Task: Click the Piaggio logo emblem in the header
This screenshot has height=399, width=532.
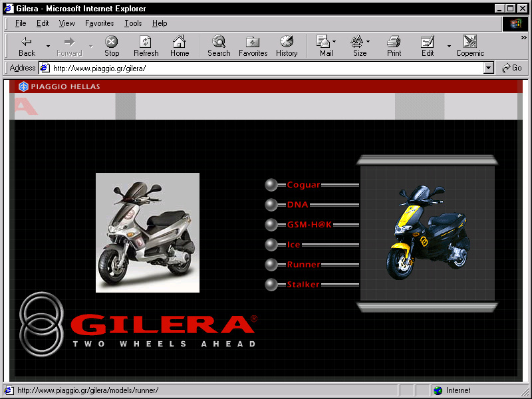Action: coord(23,86)
